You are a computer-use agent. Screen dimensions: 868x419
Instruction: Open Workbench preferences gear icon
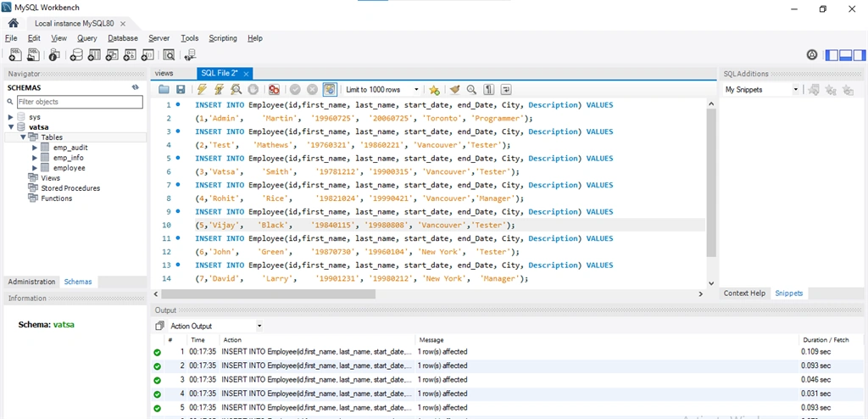811,54
